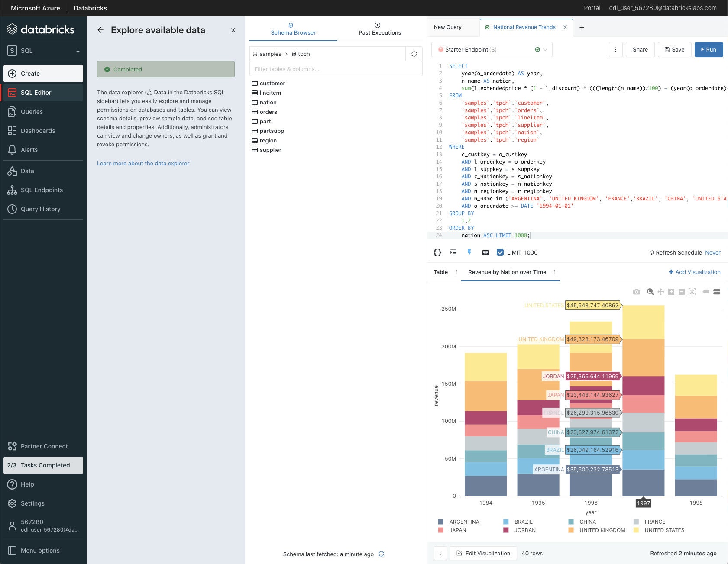This screenshot has height=564, width=728.
Task: Save the query
Action: coord(674,49)
